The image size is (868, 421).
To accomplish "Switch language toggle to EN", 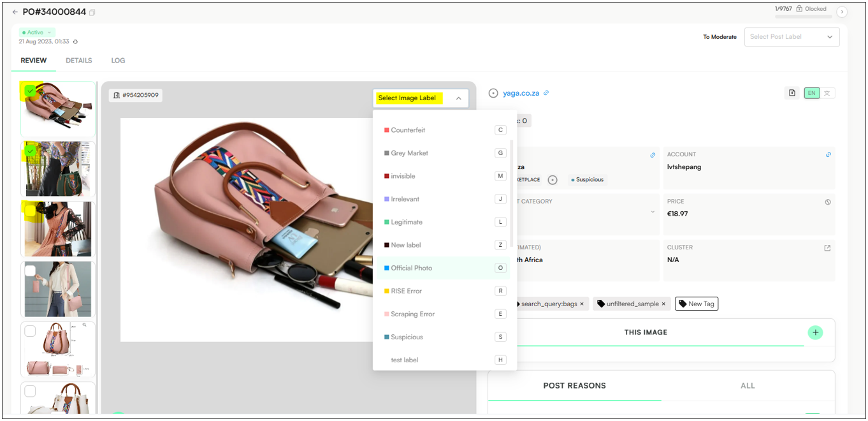I will 811,93.
